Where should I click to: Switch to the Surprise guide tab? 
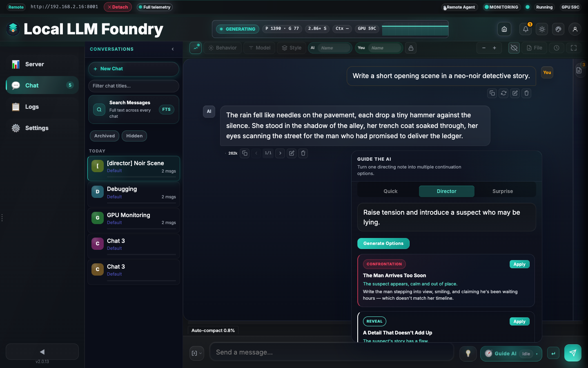coord(503,191)
